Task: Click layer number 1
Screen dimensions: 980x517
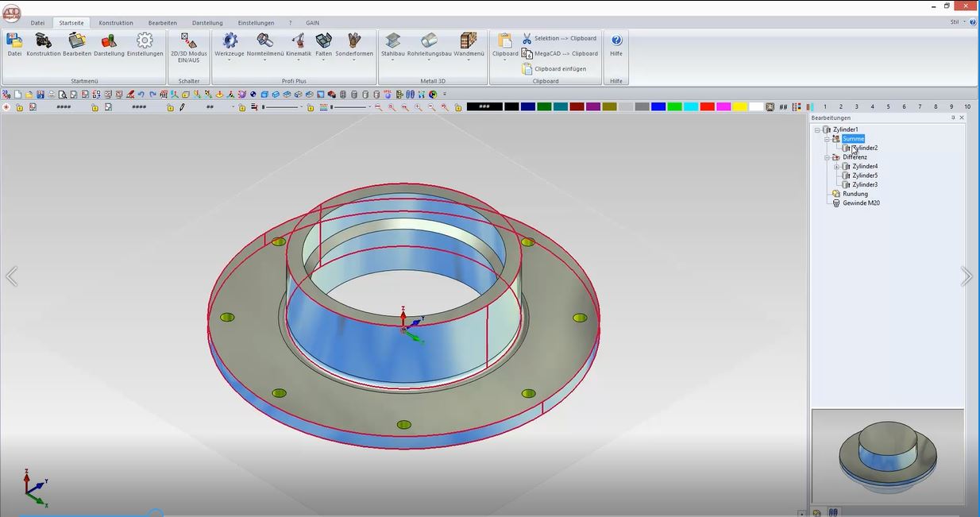Action: pyautogui.click(x=824, y=107)
